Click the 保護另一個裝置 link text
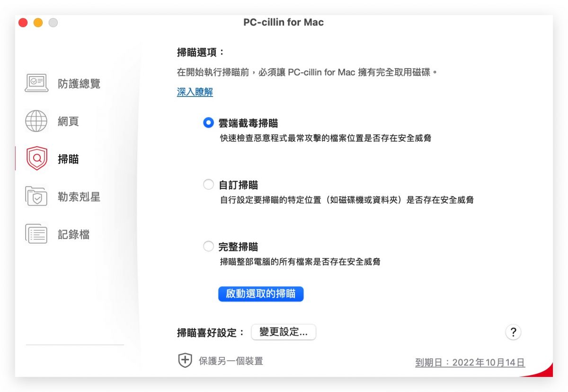The width and height of the screenshot is (568, 392). pos(231,361)
